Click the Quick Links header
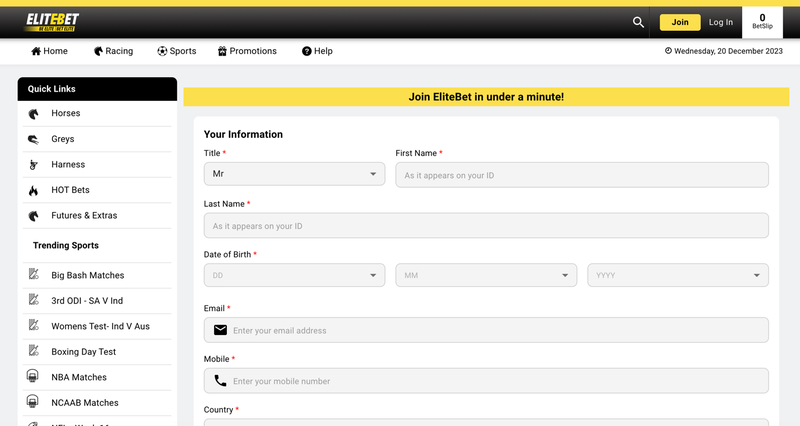Image resolution: width=800 pixels, height=426 pixels. (97, 89)
